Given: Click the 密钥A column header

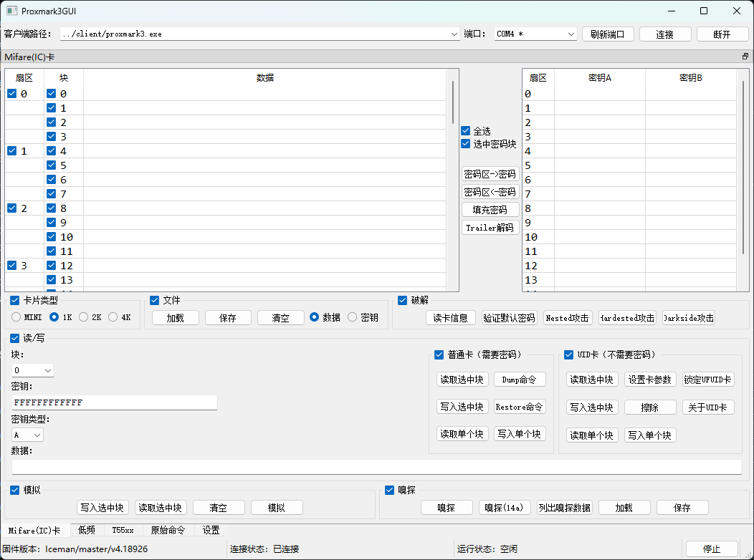Looking at the screenshot, I should 600,78.
